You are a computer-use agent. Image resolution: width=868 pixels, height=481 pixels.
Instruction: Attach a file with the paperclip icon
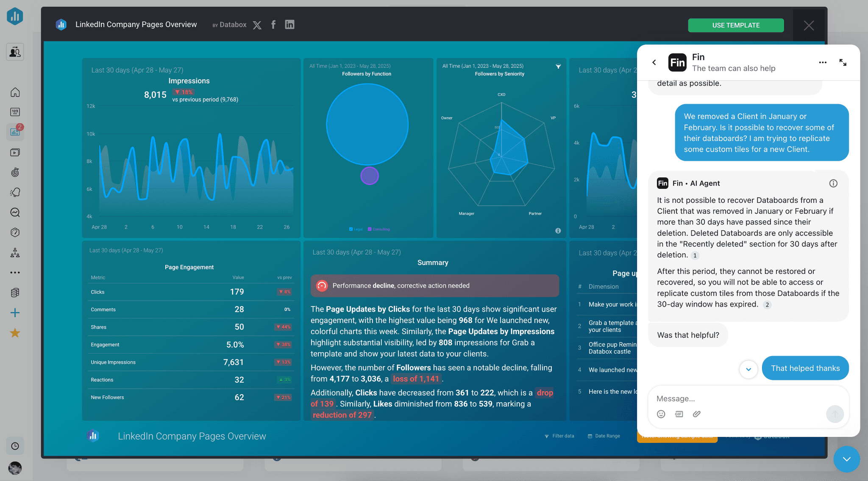(x=697, y=414)
